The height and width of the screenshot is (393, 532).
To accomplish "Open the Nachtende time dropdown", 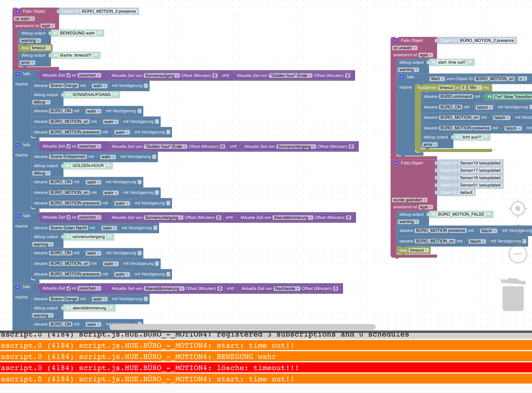I will pos(287,288).
